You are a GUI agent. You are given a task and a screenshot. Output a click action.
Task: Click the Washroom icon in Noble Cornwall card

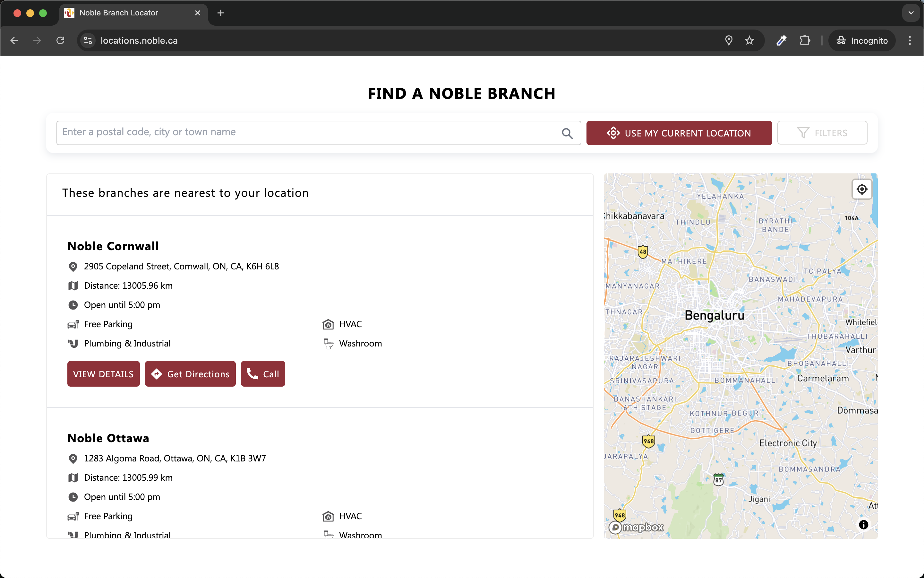328,344
